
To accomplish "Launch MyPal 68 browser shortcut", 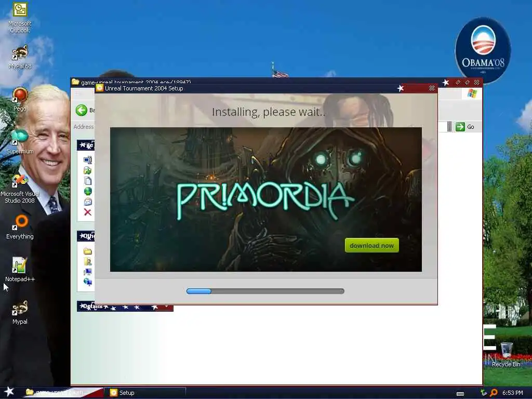I will point(20,57).
